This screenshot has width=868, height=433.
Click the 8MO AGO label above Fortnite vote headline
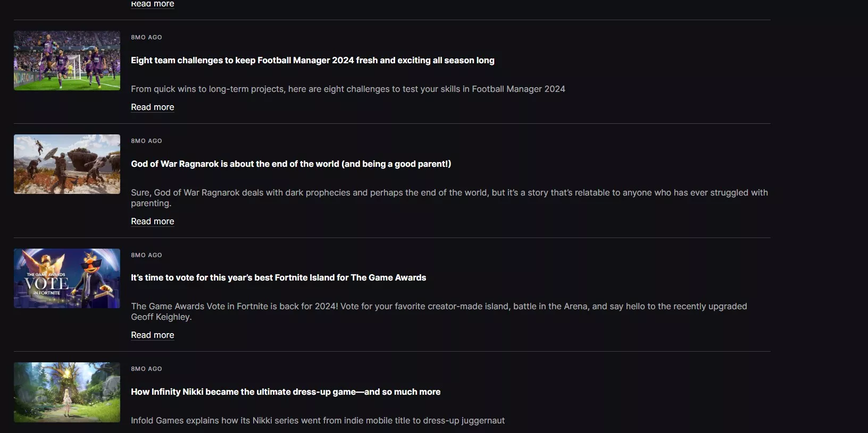click(x=146, y=255)
